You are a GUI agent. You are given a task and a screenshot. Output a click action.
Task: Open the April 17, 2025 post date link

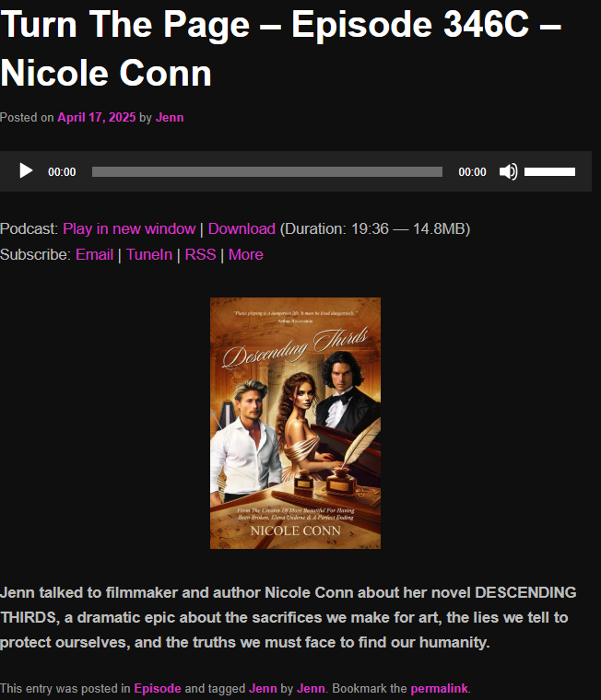tap(97, 117)
